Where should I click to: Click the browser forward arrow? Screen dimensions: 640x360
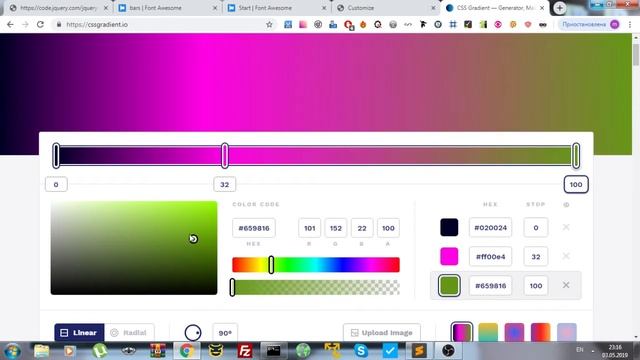tap(25, 24)
